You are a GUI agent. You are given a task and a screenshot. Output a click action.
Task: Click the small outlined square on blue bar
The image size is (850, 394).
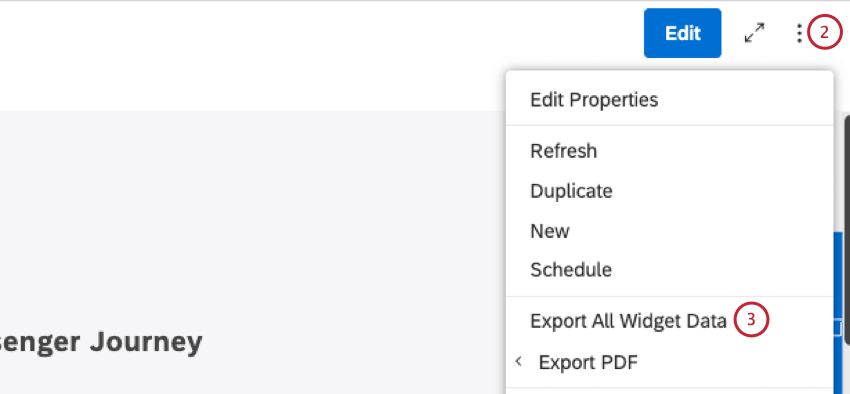coord(838,328)
